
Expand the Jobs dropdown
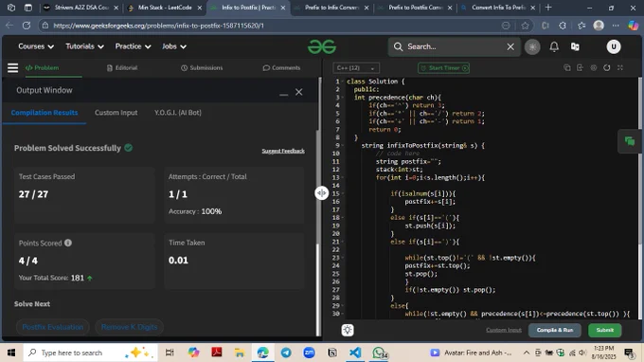tap(174, 46)
